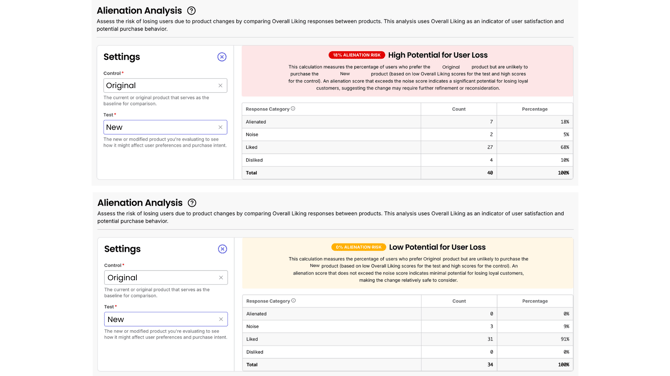Click Liked count cell showing 27
This screenshot has height=376, width=670.
(458, 147)
